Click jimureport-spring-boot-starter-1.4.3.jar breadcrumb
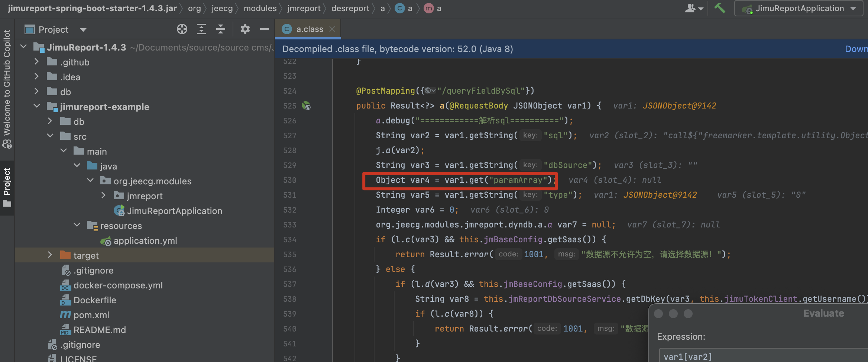Image resolution: width=868 pixels, height=362 pixels. (92, 8)
